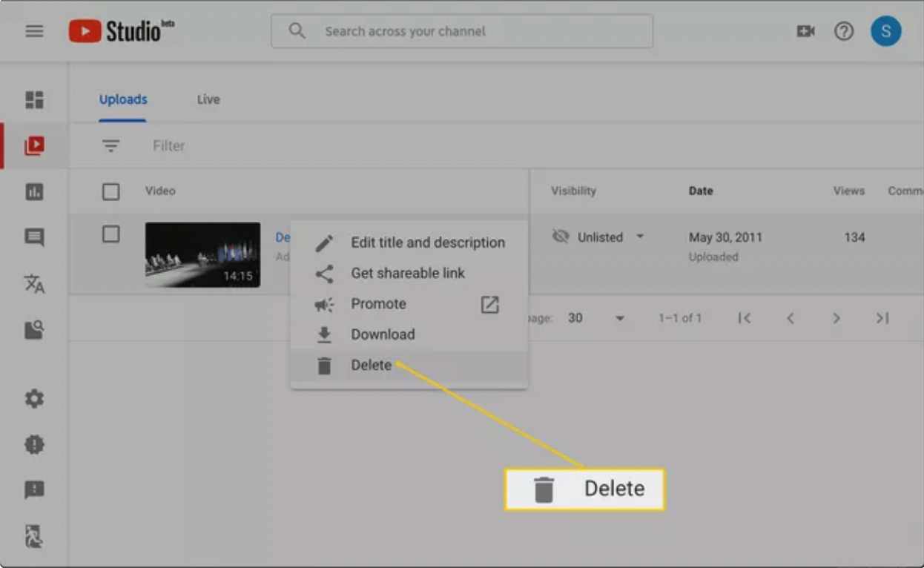This screenshot has width=924, height=568.
Task: Open Settings gear in sidebar
Action: coord(34,399)
